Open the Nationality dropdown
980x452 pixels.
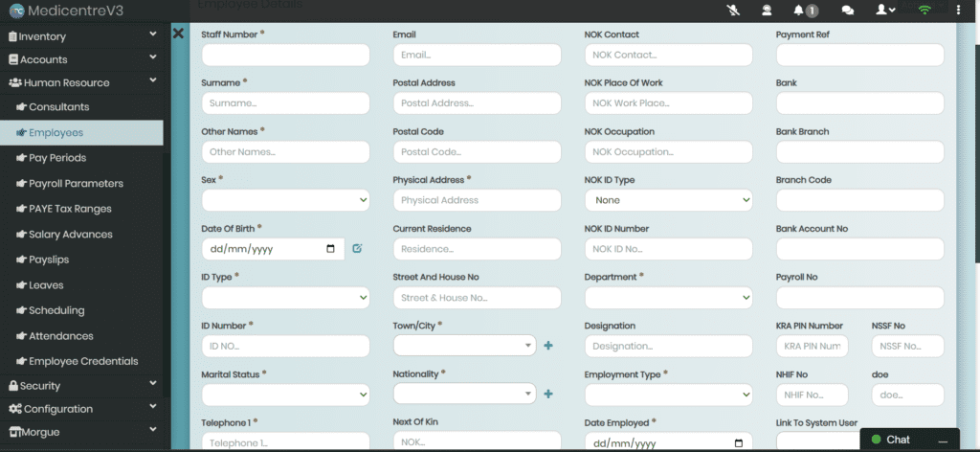464,394
